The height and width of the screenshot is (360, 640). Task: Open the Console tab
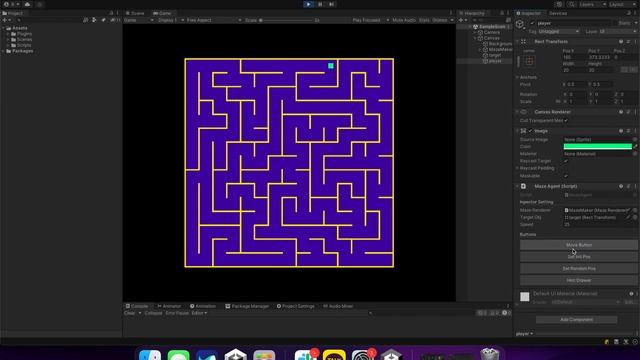tap(137, 306)
